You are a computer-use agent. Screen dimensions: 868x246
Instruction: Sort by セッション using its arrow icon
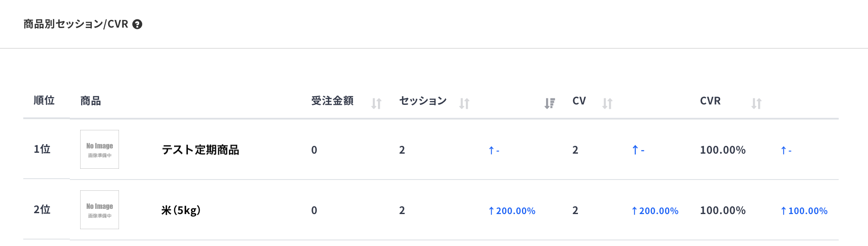tap(464, 104)
